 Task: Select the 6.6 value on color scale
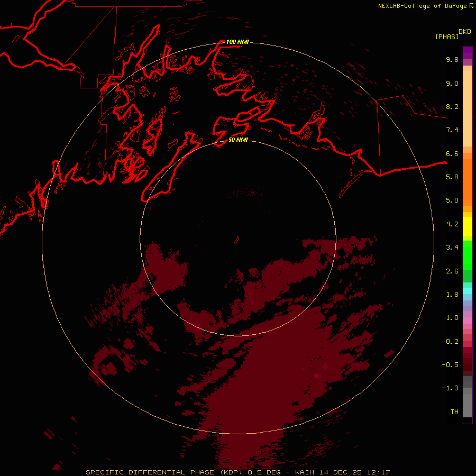click(x=452, y=153)
